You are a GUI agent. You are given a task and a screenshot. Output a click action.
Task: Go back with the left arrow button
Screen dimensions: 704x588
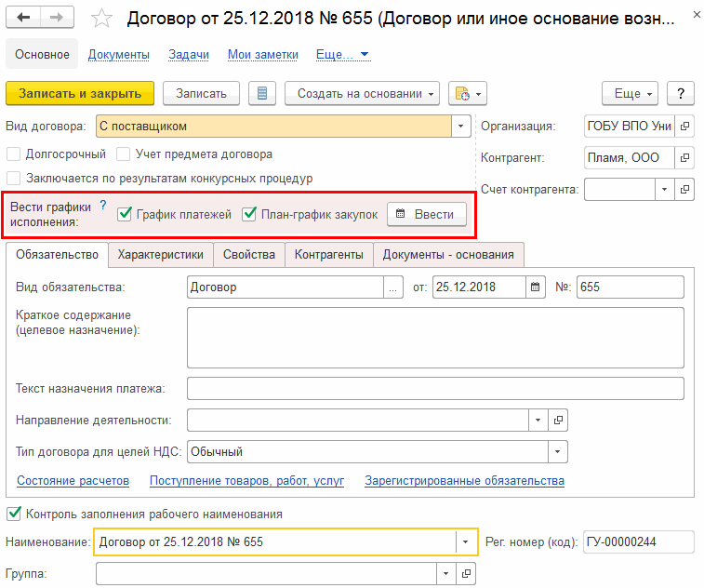pos(23,18)
